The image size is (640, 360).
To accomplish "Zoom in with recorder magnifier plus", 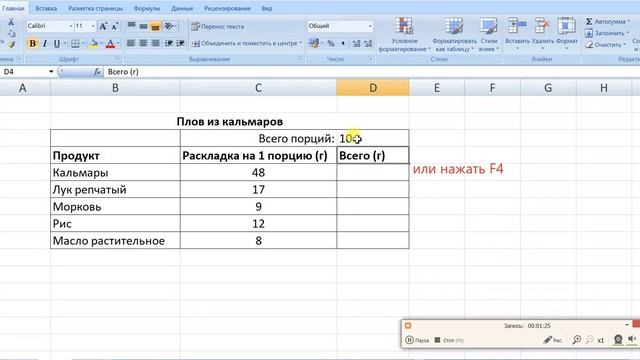I will [x=577, y=340].
